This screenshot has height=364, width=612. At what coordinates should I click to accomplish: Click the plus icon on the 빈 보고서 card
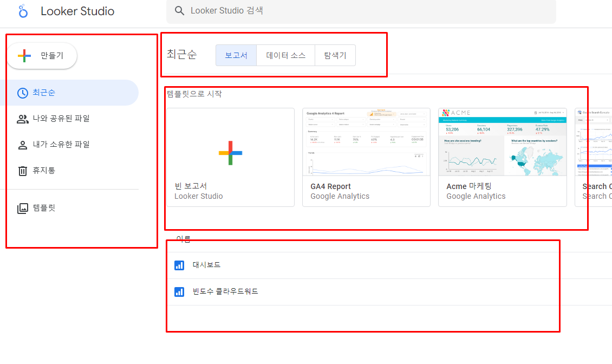pos(230,153)
